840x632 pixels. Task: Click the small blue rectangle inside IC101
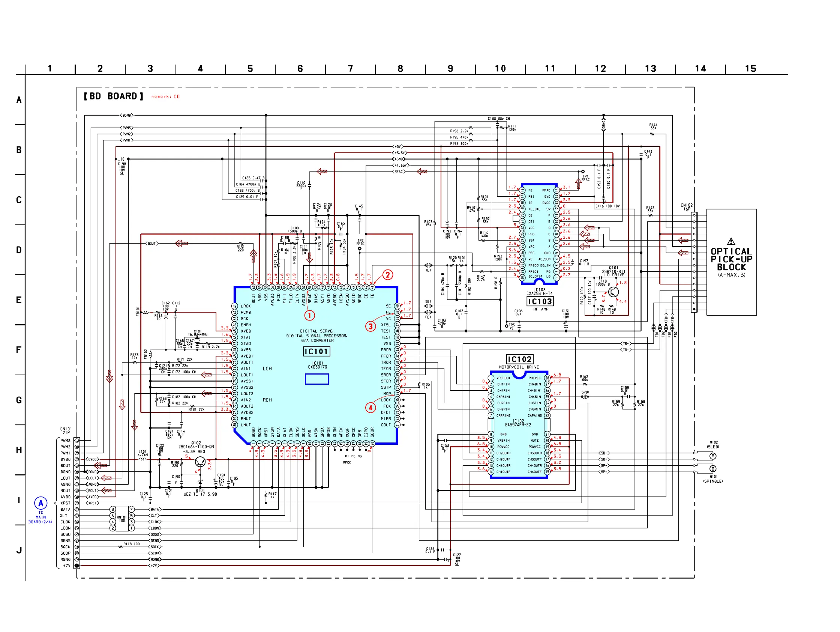coord(317,379)
